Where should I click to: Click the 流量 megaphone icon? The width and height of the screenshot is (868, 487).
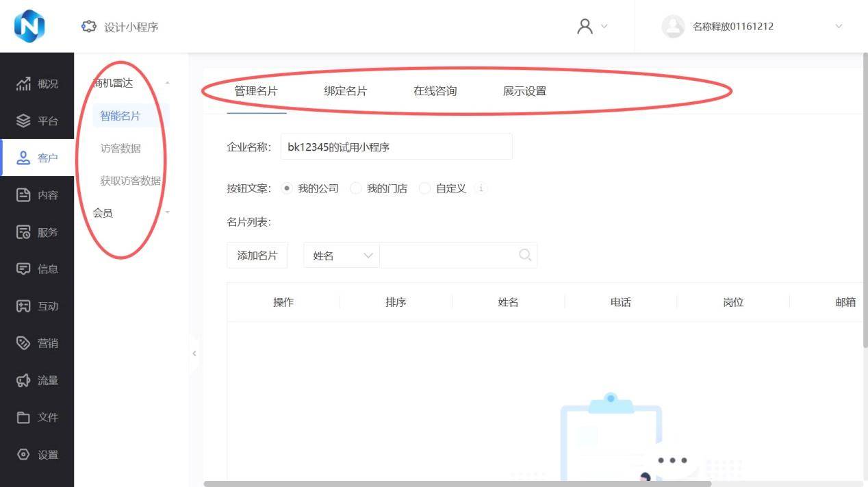point(23,380)
